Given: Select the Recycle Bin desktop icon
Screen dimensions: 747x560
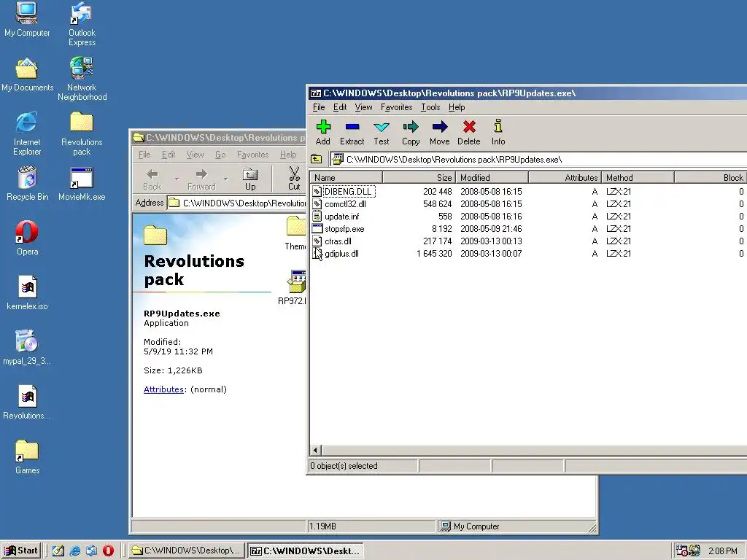Looking at the screenshot, I should (x=27, y=184).
